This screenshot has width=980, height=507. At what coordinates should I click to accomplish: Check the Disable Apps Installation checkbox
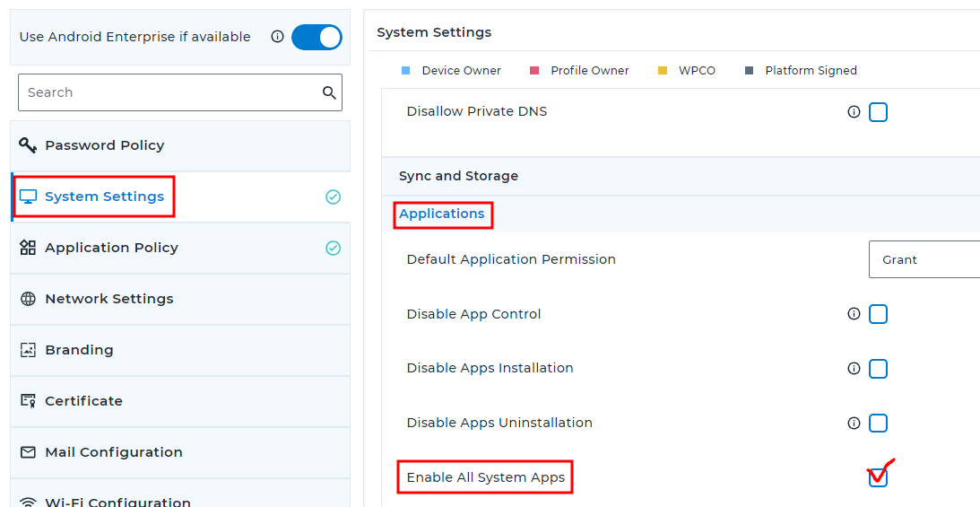878,369
